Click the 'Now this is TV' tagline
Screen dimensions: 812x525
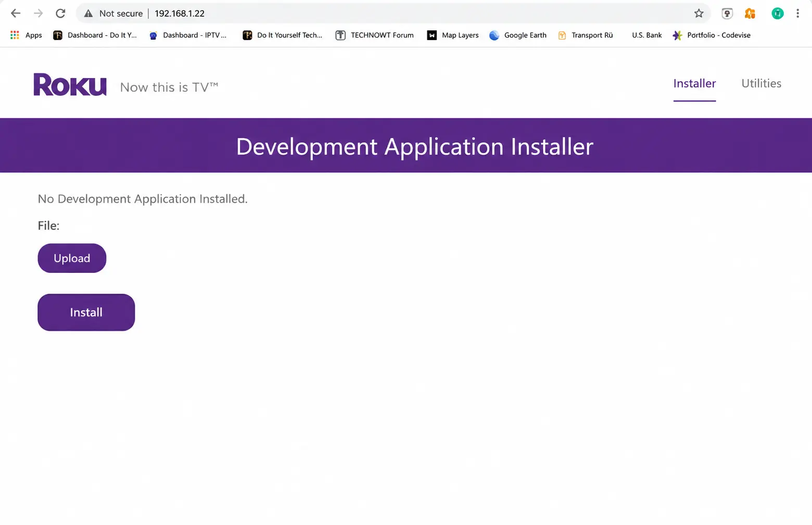pyautogui.click(x=169, y=87)
